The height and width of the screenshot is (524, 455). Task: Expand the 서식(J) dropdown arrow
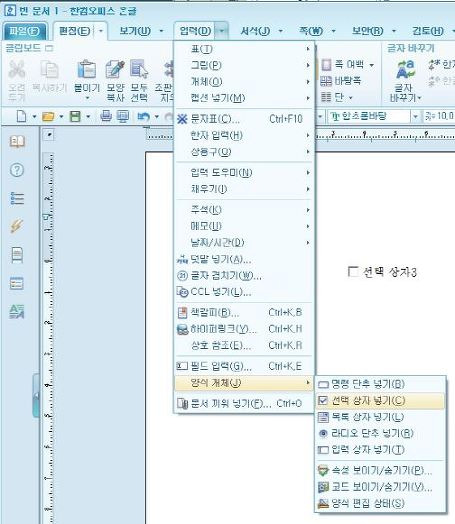tap(281, 31)
